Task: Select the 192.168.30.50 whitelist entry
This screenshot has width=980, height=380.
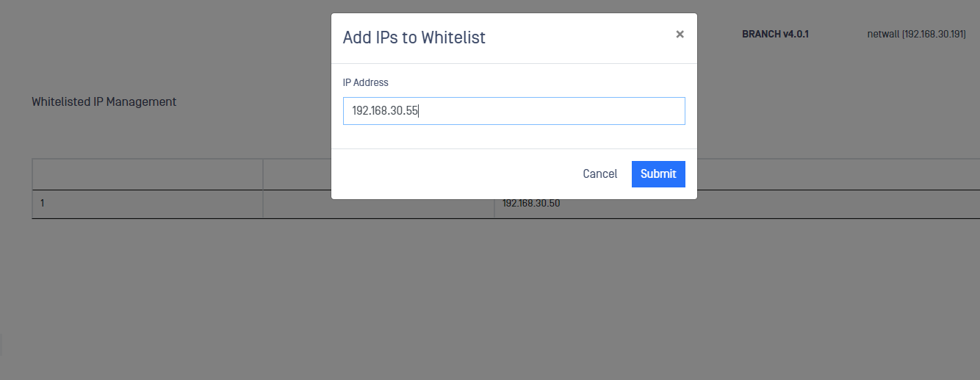Action: 531,204
